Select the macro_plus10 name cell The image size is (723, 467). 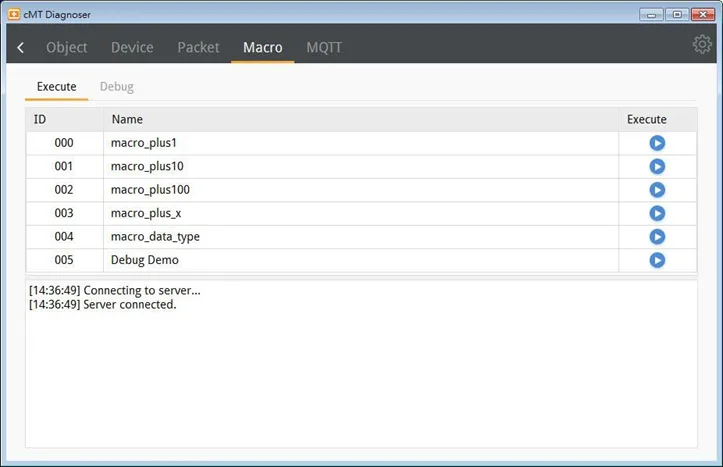click(x=361, y=166)
